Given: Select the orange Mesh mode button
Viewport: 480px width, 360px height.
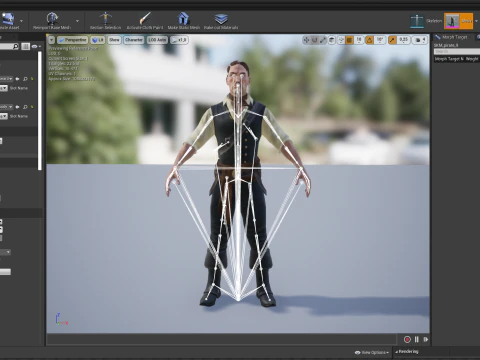Looking at the screenshot, I should [458, 21].
